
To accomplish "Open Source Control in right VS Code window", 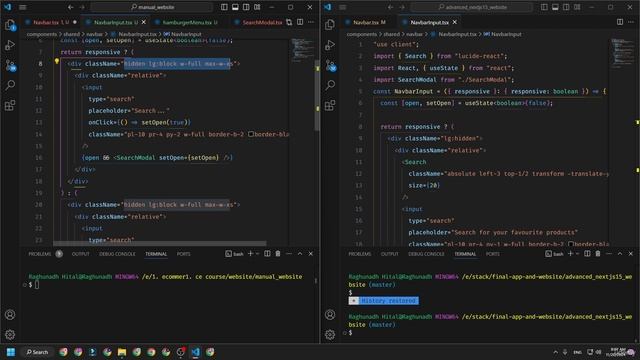I will pyautogui.click(x=330, y=65).
